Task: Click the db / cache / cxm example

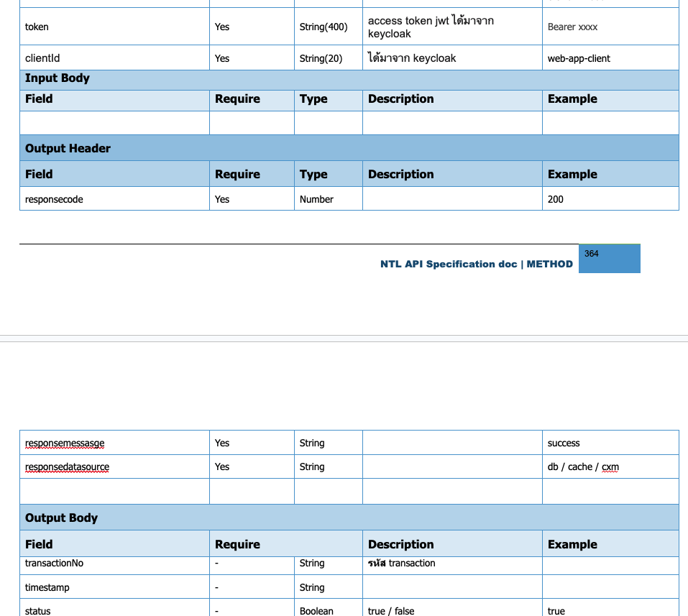Action: tap(583, 466)
